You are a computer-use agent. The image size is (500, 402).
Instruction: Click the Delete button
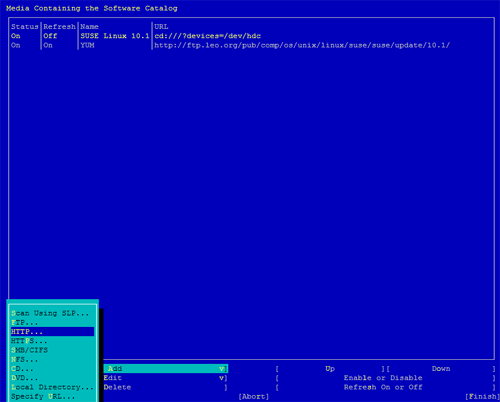[x=165, y=387]
